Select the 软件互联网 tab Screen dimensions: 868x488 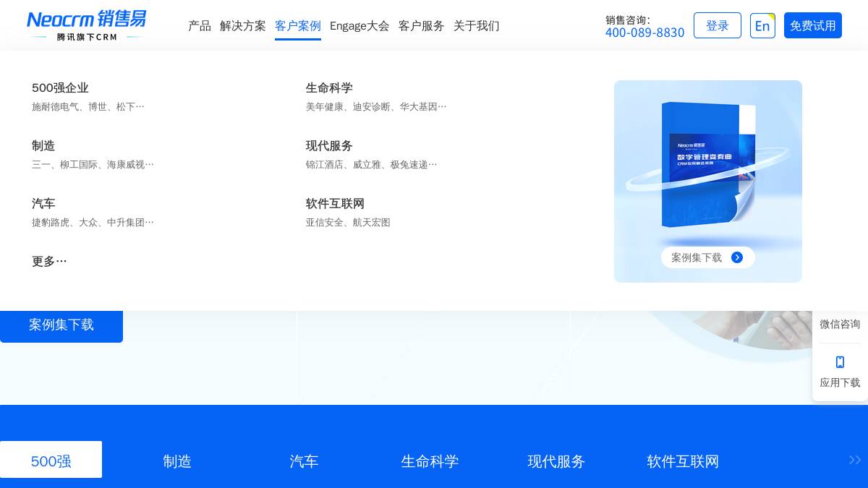[x=683, y=461]
